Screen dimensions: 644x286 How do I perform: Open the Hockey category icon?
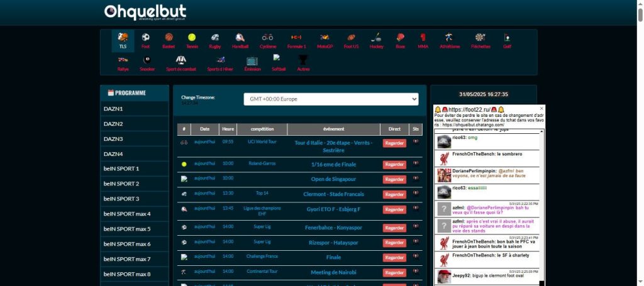[x=376, y=37]
